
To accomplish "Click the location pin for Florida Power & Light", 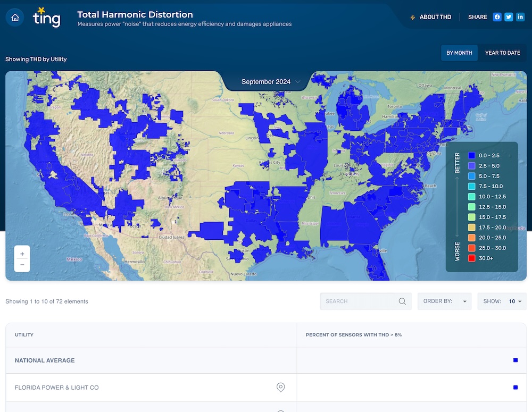I will pyautogui.click(x=280, y=387).
